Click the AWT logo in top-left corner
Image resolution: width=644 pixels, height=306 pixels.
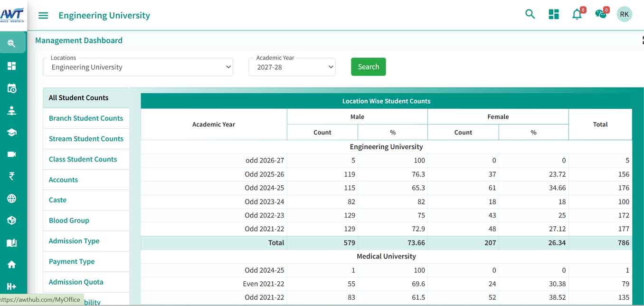pos(12,14)
